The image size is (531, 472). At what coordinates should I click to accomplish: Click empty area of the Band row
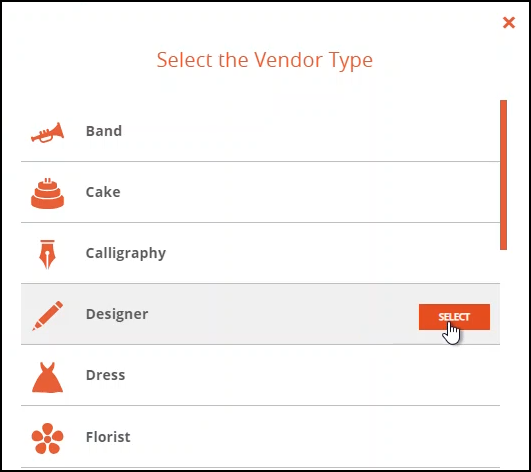[305, 131]
